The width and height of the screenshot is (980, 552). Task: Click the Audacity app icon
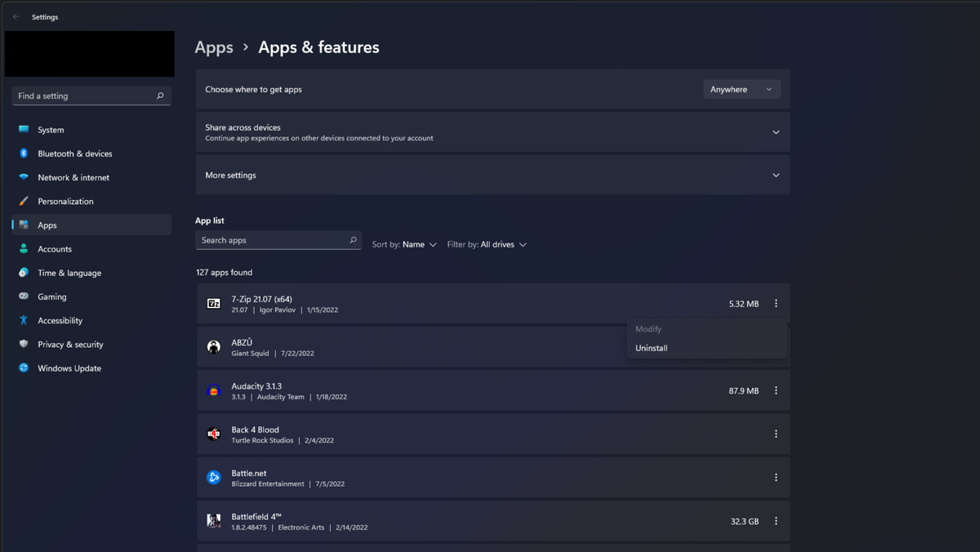214,391
